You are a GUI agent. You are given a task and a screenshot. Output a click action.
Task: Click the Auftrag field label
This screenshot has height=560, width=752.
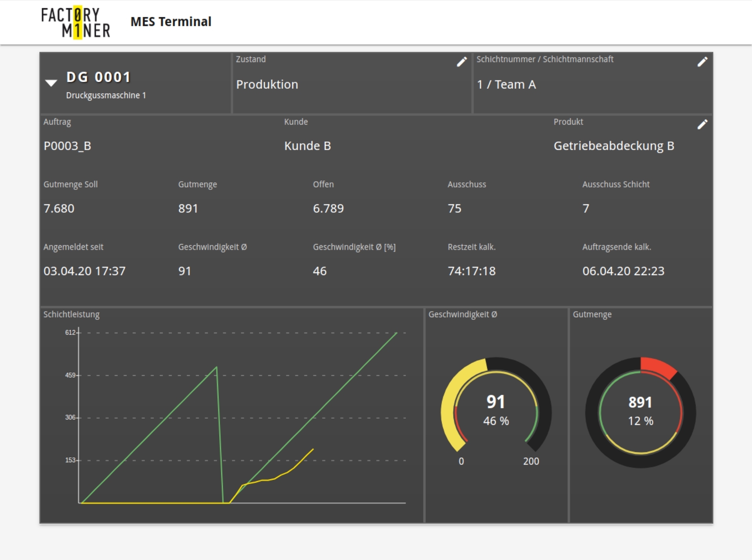(57, 122)
